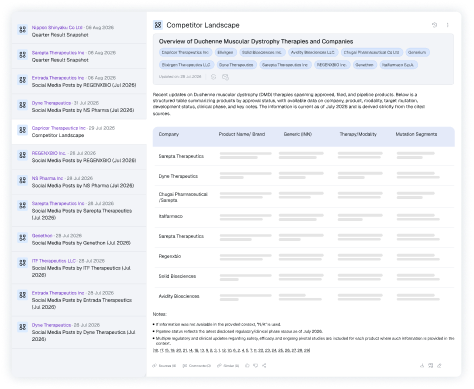
Task: Click the thumbs up icon below the report
Action: [247, 366]
